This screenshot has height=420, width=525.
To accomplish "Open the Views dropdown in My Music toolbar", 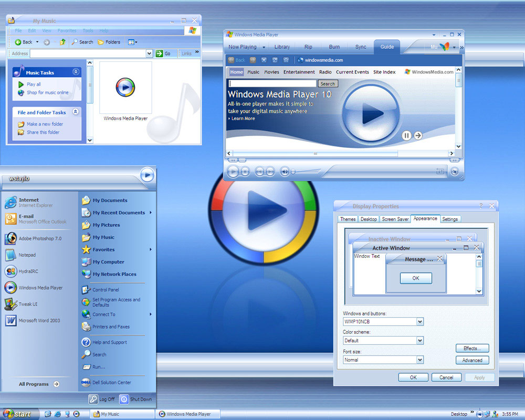I will pyautogui.click(x=133, y=42).
